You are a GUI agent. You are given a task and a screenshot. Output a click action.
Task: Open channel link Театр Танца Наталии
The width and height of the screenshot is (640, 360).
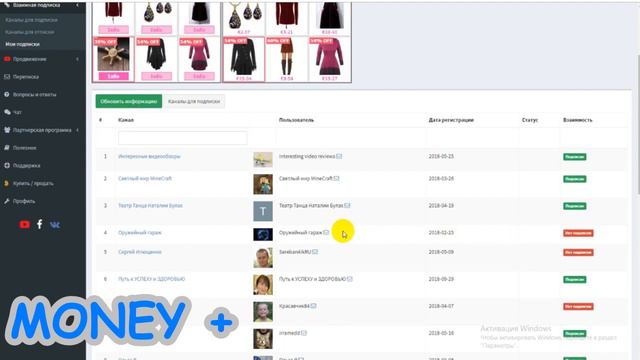tap(150, 205)
